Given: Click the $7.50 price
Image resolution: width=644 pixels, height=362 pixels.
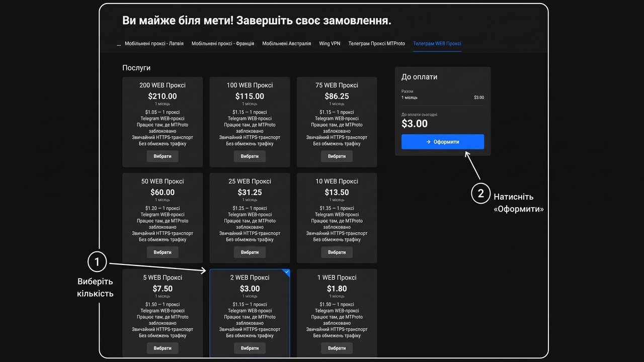Looking at the screenshot, I should pos(163,289).
